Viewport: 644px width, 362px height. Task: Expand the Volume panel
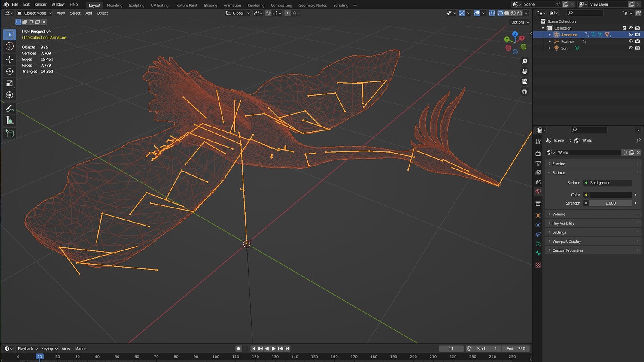[559, 214]
